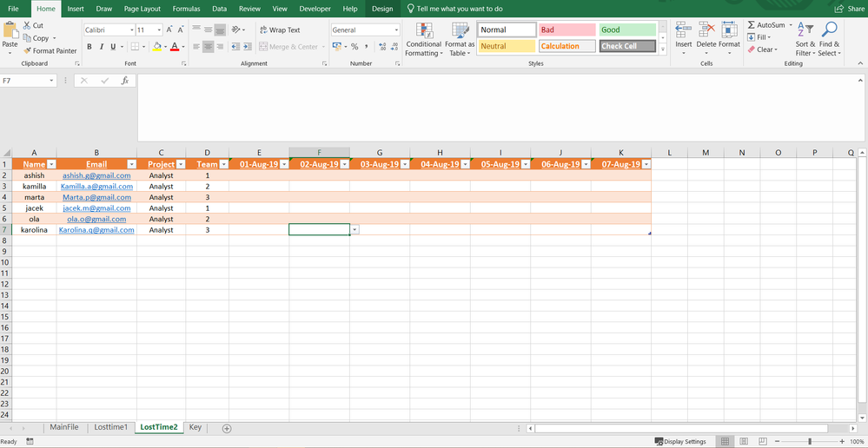Image resolution: width=868 pixels, height=448 pixels.
Task: Click the Cut scissors icon
Action: point(27,25)
